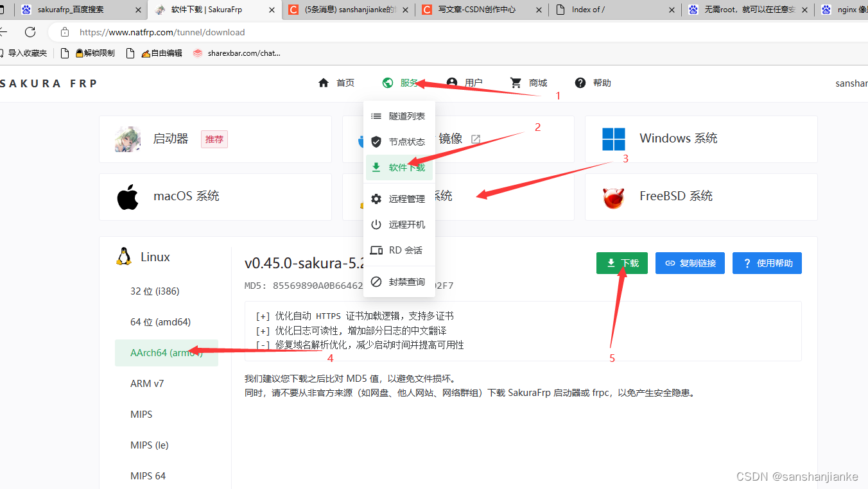
Task: Open the macOS 系统 download card
Action: tap(215, 197)
